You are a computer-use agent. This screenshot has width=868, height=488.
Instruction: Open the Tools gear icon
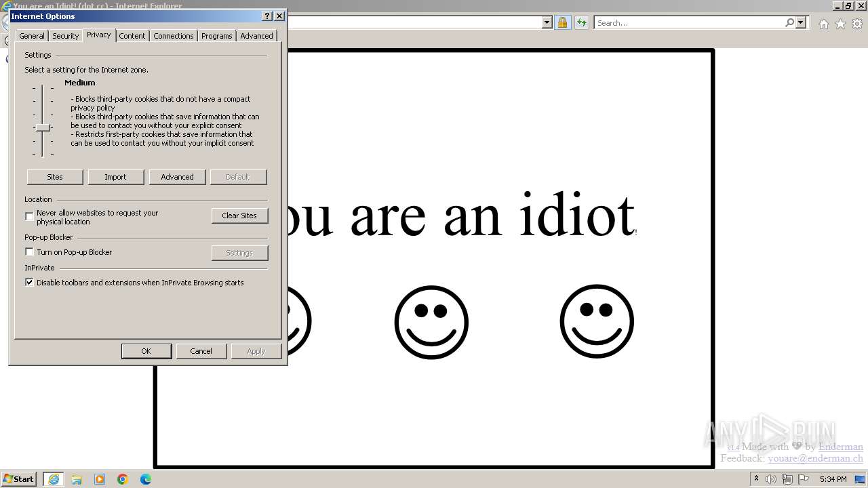tap(857, 24)
